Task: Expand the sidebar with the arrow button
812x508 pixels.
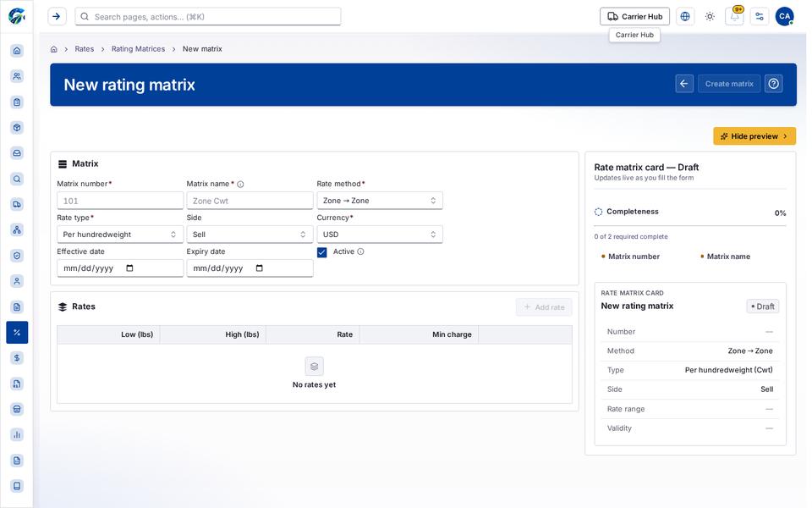Action: coord(57,17)
